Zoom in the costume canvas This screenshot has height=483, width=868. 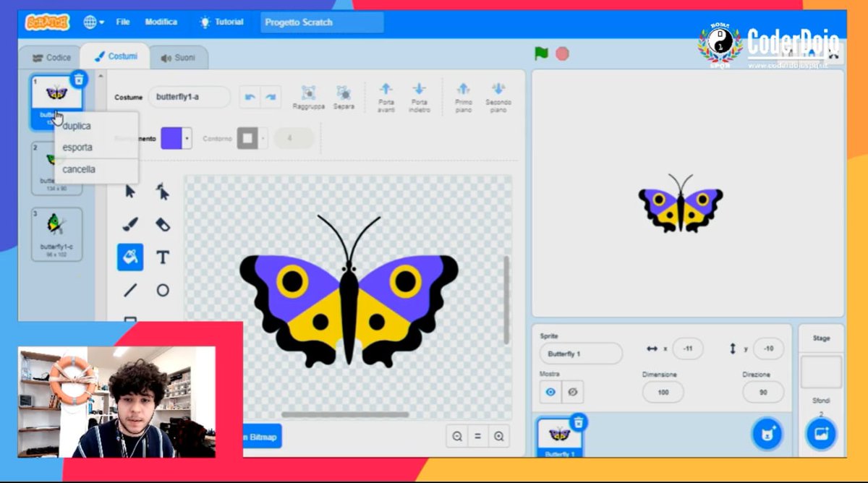click(498, 436)
